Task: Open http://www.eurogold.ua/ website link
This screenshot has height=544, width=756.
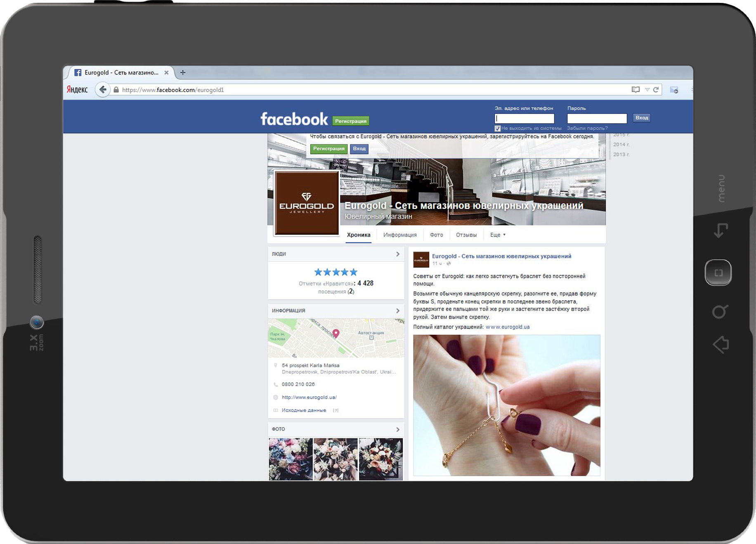Action: click(309, 397)
